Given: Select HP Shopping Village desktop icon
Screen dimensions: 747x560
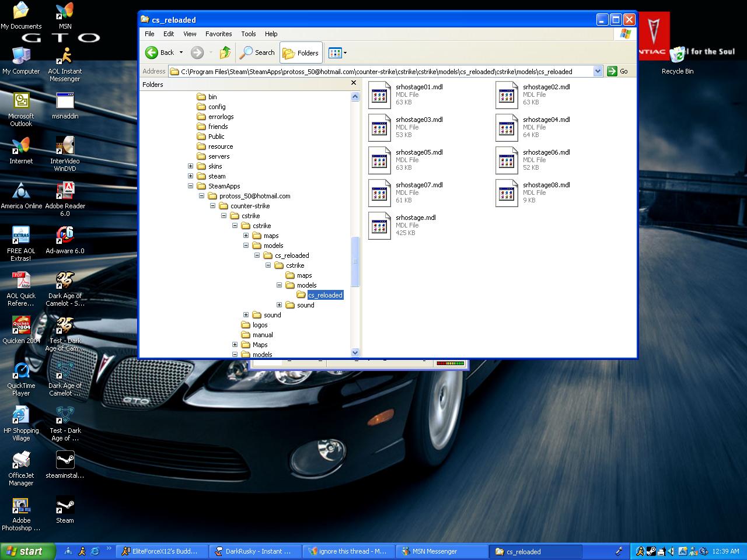Looking at the screenshot, I should click(x=21, y=423).
